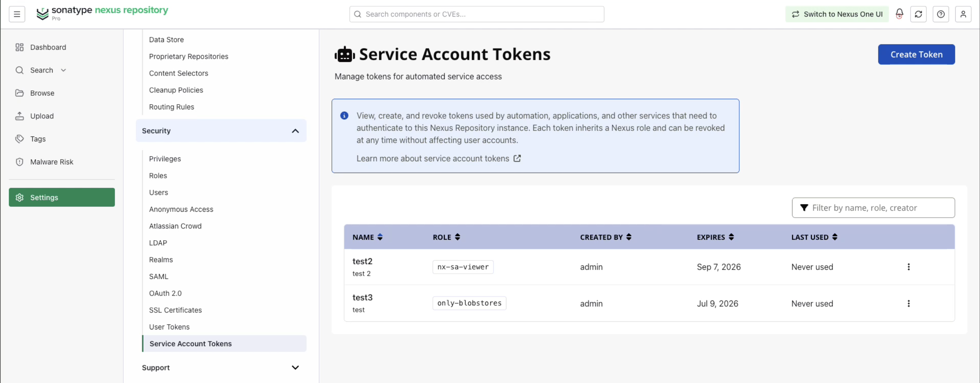Open Malware Risk page
Image resolution: width=980 pixels, height=383 pixels.
pyautogui.click(x=62, y=162)
